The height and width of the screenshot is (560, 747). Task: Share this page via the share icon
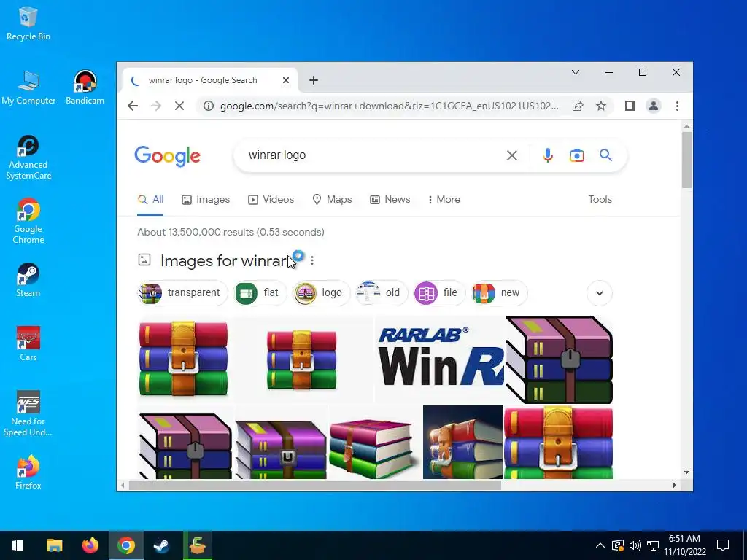(578, 106)
